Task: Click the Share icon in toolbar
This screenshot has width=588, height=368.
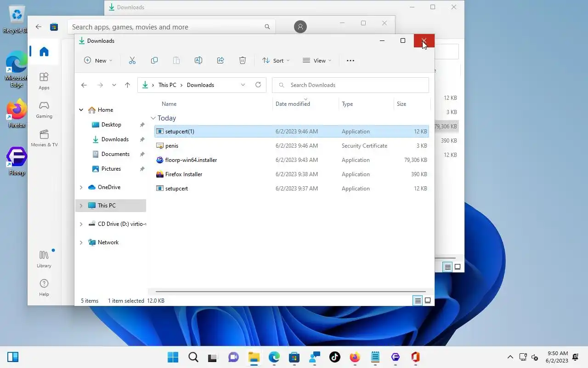Action: point(220,60)
